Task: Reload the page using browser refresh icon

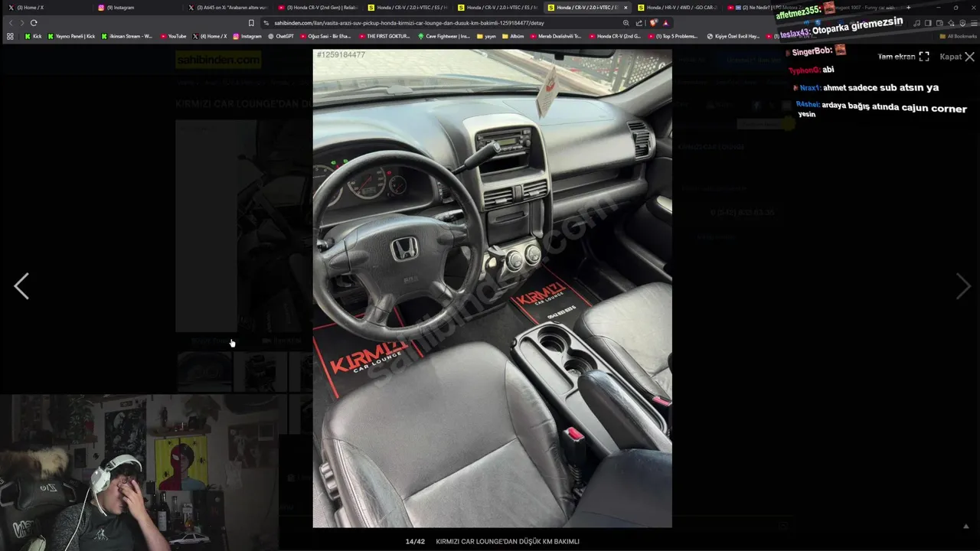Action: coord(34,23)
